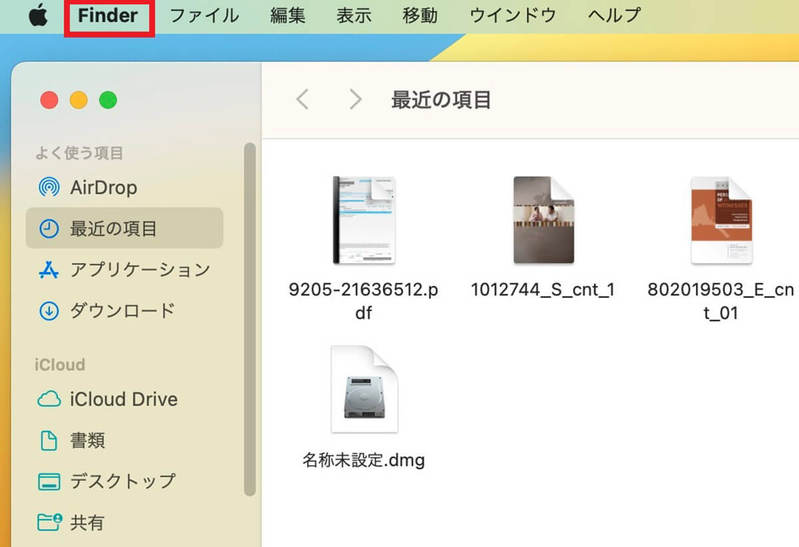Click the アプリケーション sidebar icon
The image size is (799, 547).
[x=49, y=270]
